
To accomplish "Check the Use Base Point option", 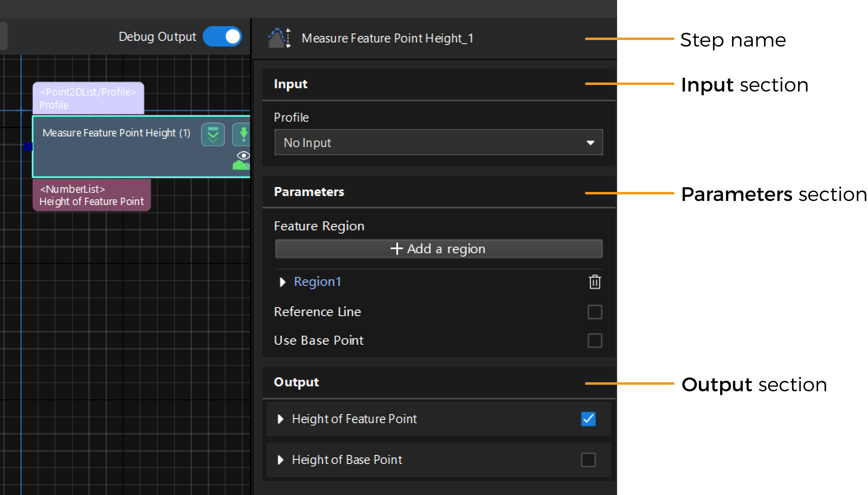I will [595, 340].
